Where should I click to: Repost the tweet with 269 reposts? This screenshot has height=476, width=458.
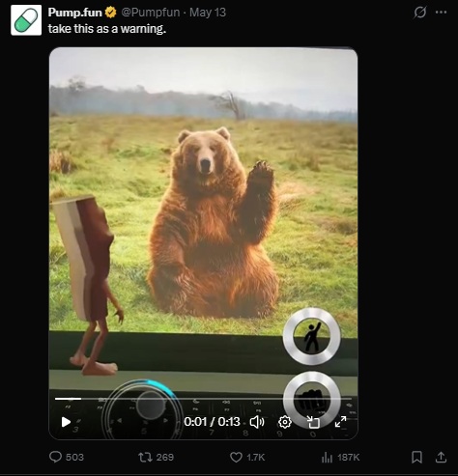point(156,457)
